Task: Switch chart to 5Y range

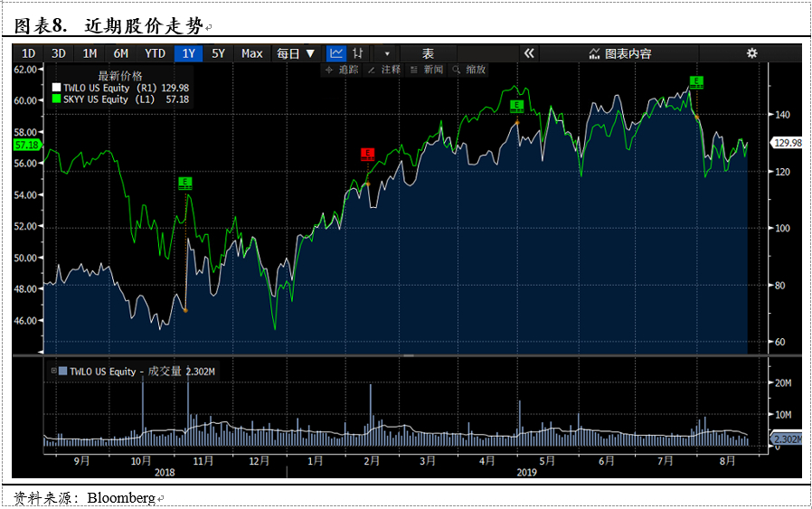Action: tap(218, 54)
